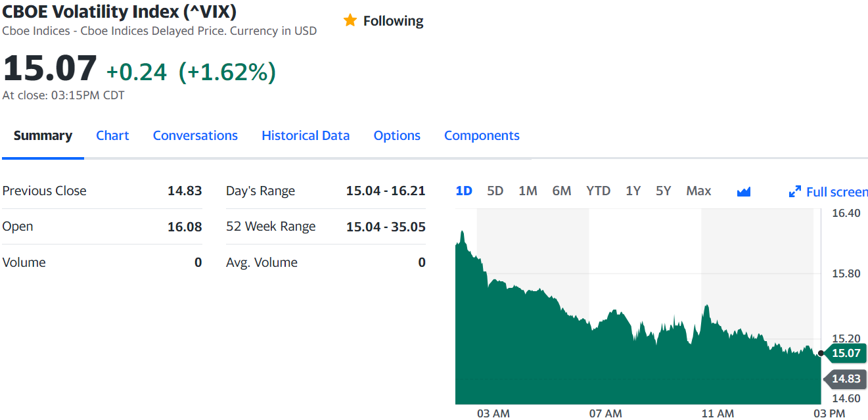Screen dimensions: 868x420
Task: Click the +0.24 price change value
Action: (x=137, y=72)
